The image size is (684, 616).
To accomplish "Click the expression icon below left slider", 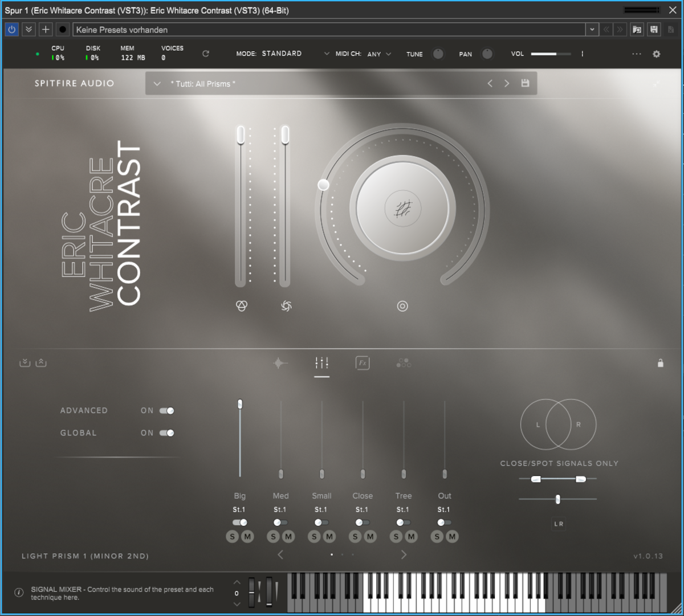I will coord(241,306).
